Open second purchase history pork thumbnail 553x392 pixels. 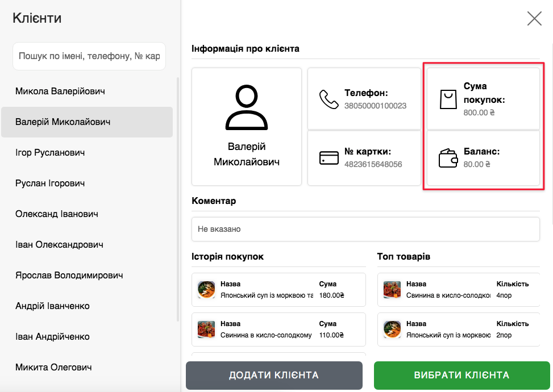[x=206, y=330]
